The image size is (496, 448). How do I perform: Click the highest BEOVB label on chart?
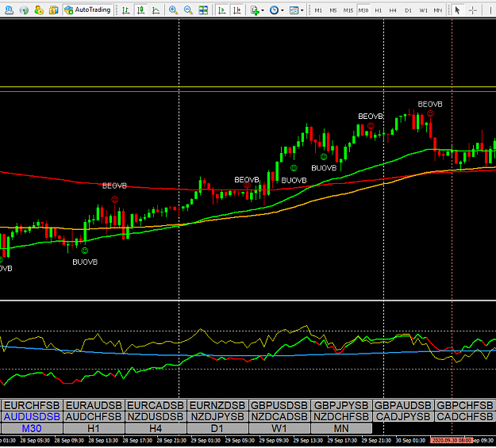430,105
